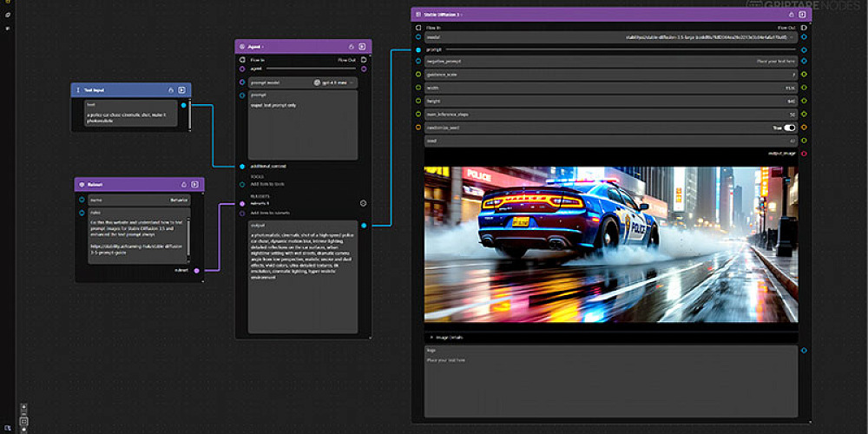Screen dimensions: 868x434
Task: Click the pink output_image port connector
Action: coord(804,154)
